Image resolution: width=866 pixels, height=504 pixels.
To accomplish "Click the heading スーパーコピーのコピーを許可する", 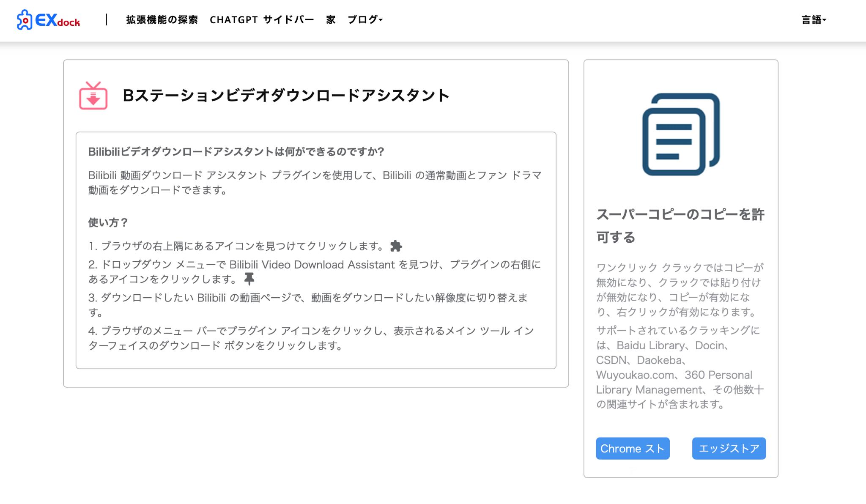I will pyautogui.click(x=680, y=226).
